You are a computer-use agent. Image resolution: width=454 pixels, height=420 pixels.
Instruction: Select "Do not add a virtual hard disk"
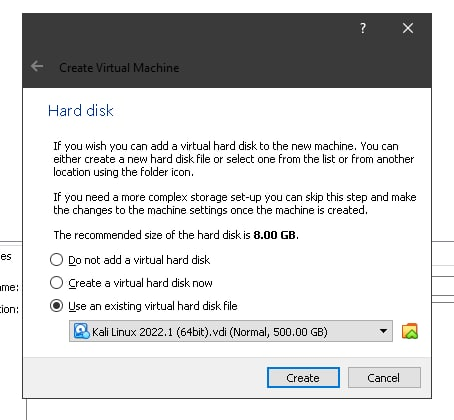pos(56,260)
